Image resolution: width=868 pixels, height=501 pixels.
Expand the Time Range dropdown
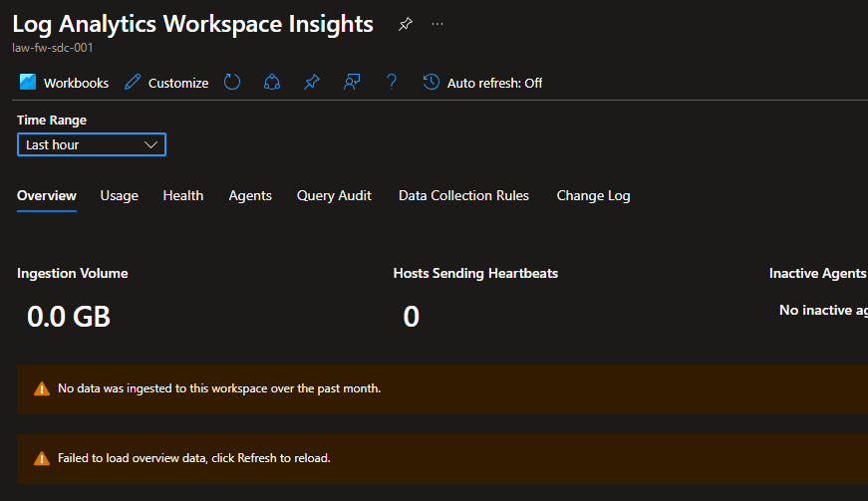(x=92, y=144)
